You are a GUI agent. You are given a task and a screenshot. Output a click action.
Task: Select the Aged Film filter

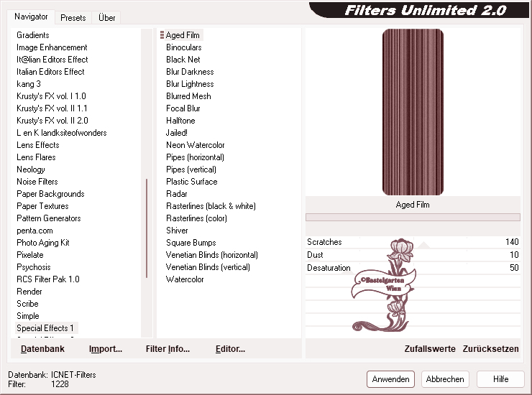[x=183, y=35]
